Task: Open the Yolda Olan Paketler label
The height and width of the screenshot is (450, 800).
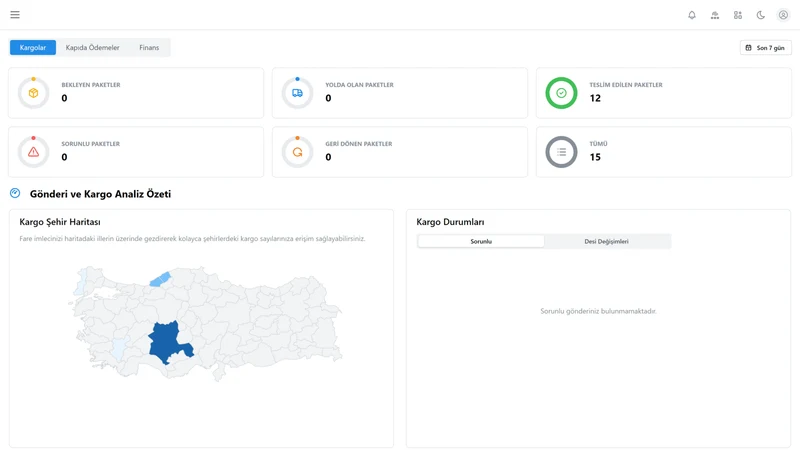Action: tap(359, 85)
